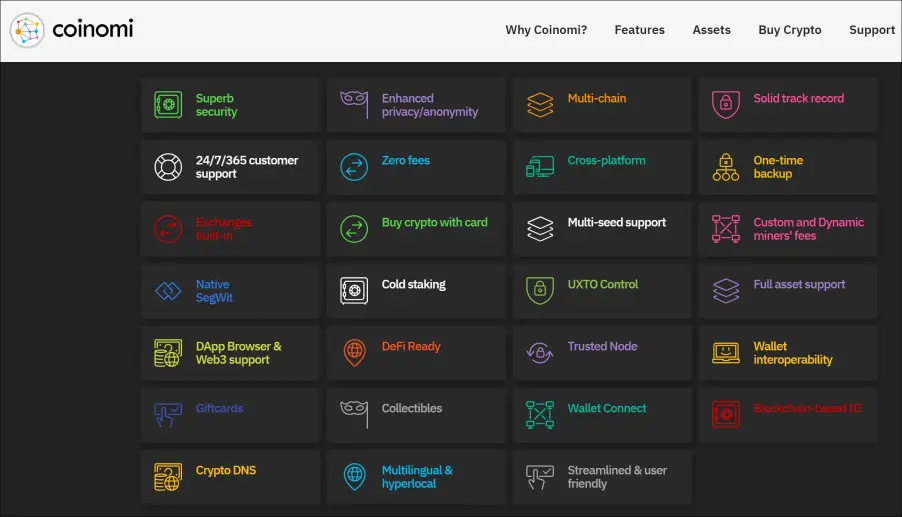Click the Streamlined user friendly icon

(x=540, y=477)
